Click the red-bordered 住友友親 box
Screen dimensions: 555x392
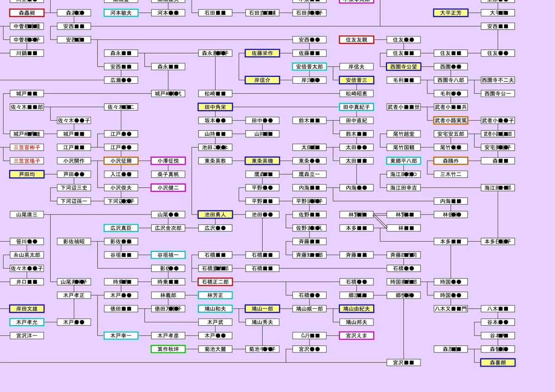point(357,40)
